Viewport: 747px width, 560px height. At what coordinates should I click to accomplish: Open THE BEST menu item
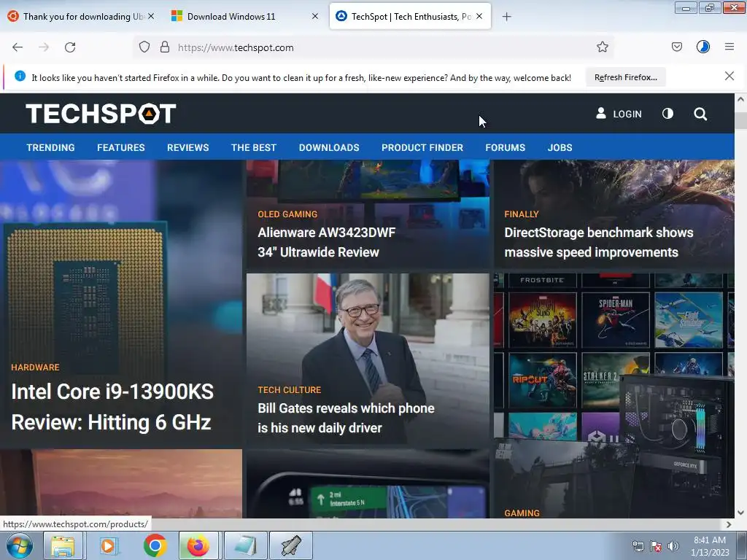click(254, 147)
